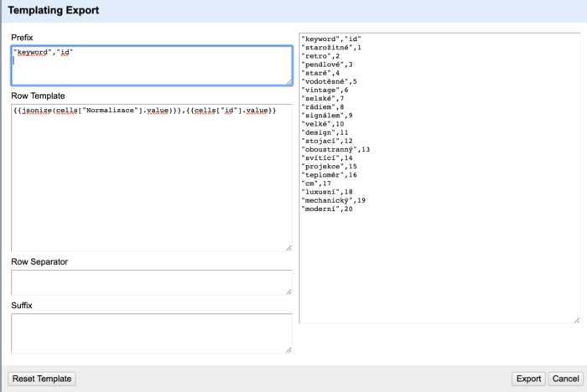587x392 pixels.
Task: Click the "oboustranný",13 preview line
Action: coord(335,150)
